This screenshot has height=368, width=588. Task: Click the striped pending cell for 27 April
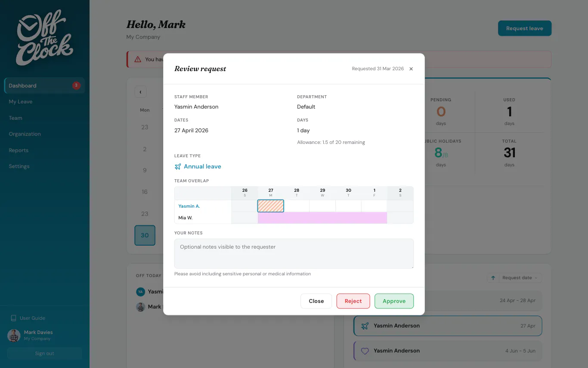click(x=271, y=206)
